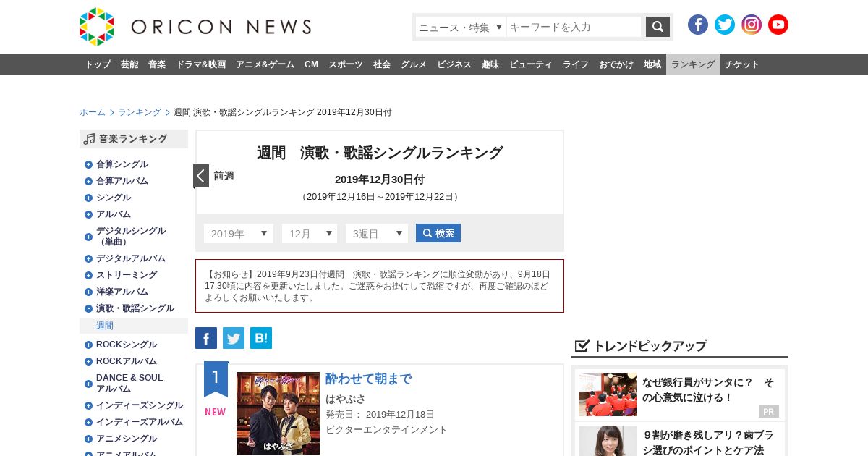Expand 洋楽アルバム plus icon
The image size is (868, 456).
88,292
